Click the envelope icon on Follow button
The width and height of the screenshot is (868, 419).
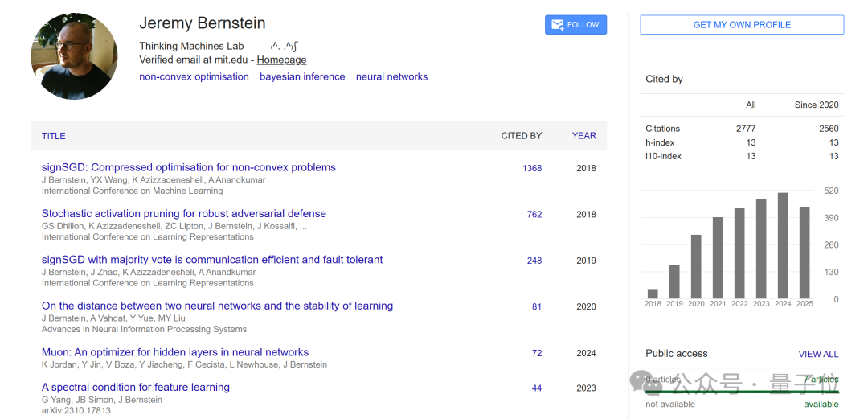556,25
